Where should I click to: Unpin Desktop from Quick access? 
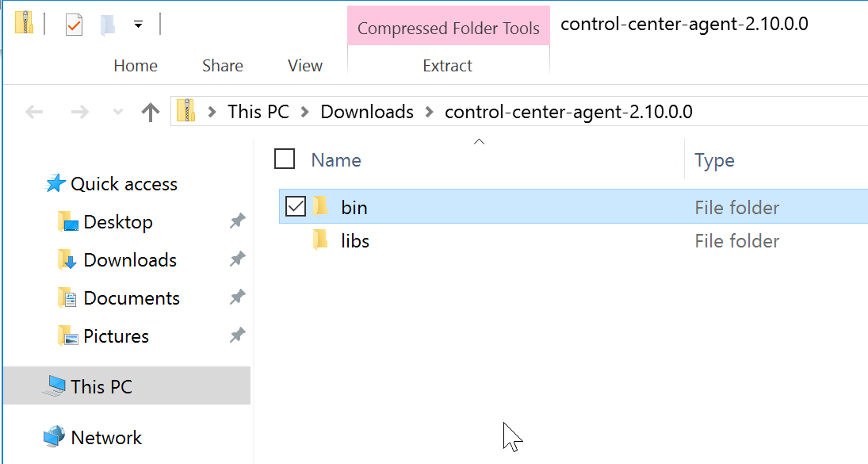[x=236, y=221]
